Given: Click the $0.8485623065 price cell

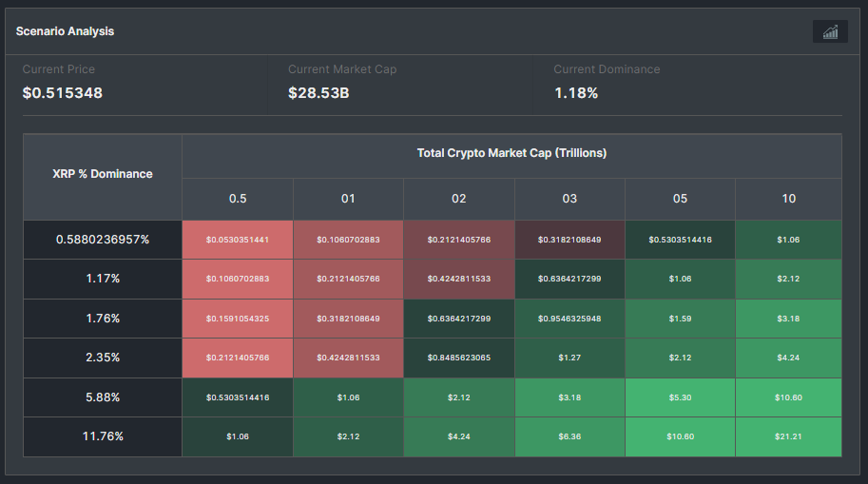Looking at the screenshot, I should click(x=459, y=358).
